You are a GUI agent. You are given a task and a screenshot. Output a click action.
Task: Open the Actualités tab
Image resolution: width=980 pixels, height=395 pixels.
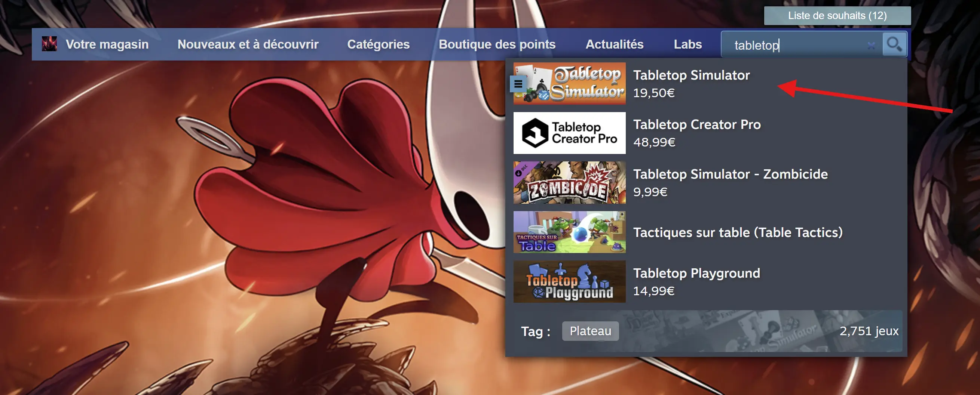pyautogui.click(x=614, y=44)
